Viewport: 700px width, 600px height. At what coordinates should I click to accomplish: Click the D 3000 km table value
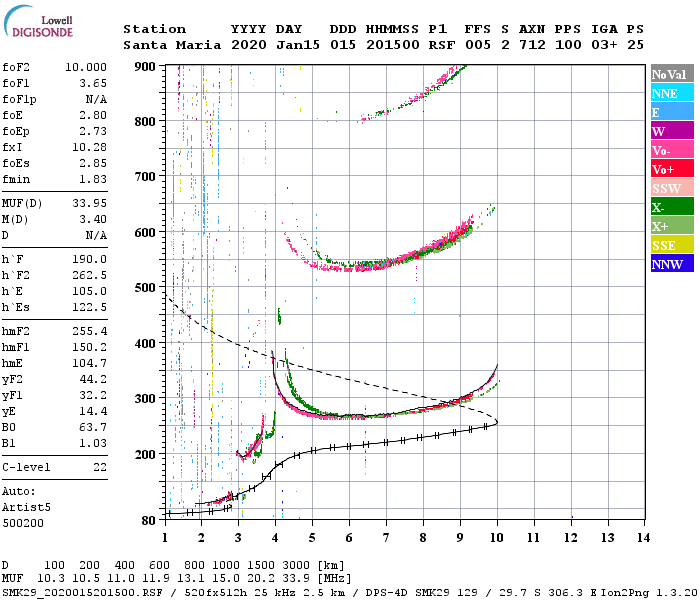pos(296,566)
